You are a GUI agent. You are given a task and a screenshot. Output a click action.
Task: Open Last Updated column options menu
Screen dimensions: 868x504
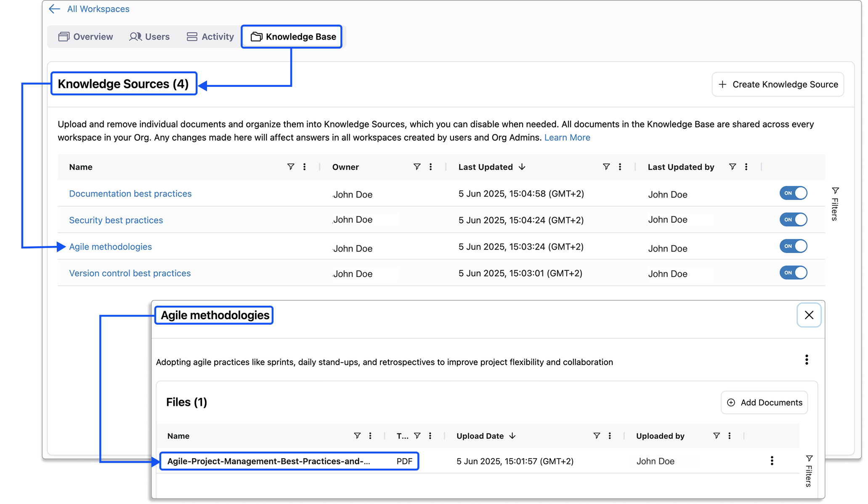coord(620,167)
